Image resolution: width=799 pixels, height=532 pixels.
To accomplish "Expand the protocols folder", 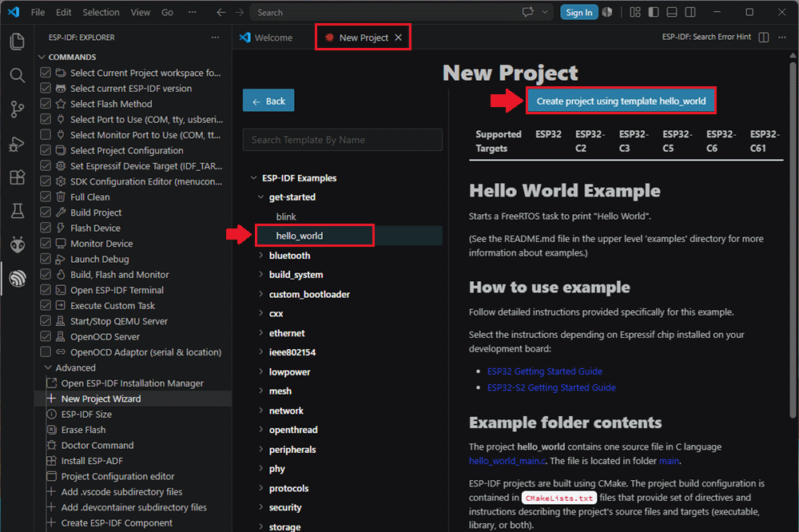I will click(261, 488).
